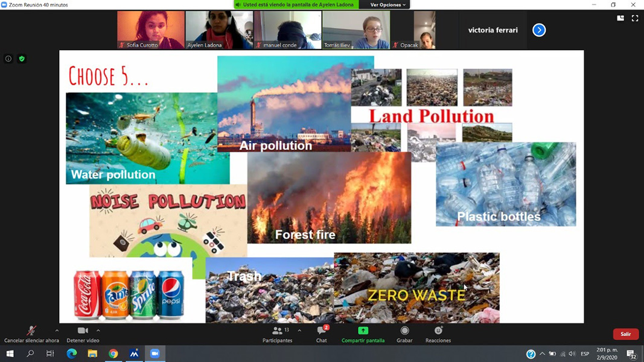Image resolution: width=644 pixels, height=362 pixels.
Task: Unmute with Cancelar silenciar ahora
Action: point(31,334)
